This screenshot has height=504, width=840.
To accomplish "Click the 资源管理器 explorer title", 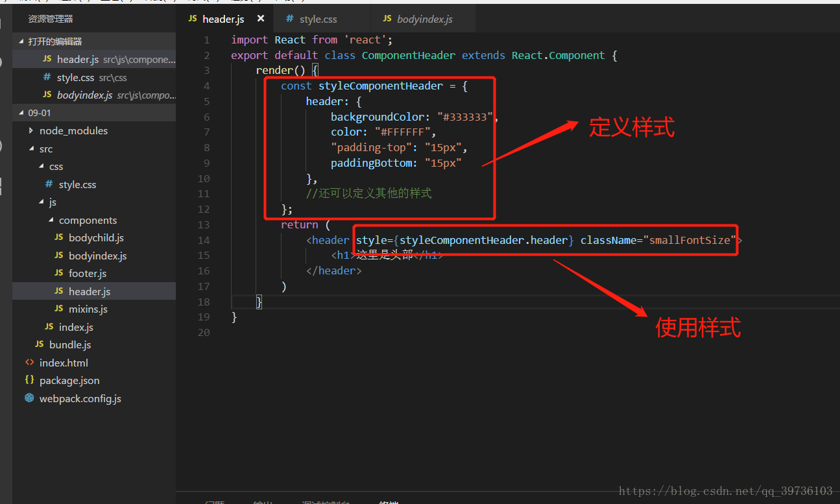I will [x=51, y=19].
